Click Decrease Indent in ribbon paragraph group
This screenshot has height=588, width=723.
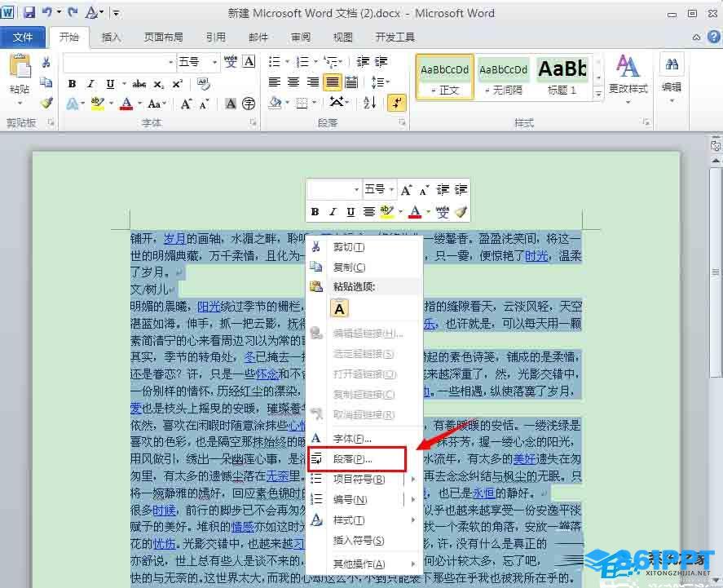coord(363,61)
